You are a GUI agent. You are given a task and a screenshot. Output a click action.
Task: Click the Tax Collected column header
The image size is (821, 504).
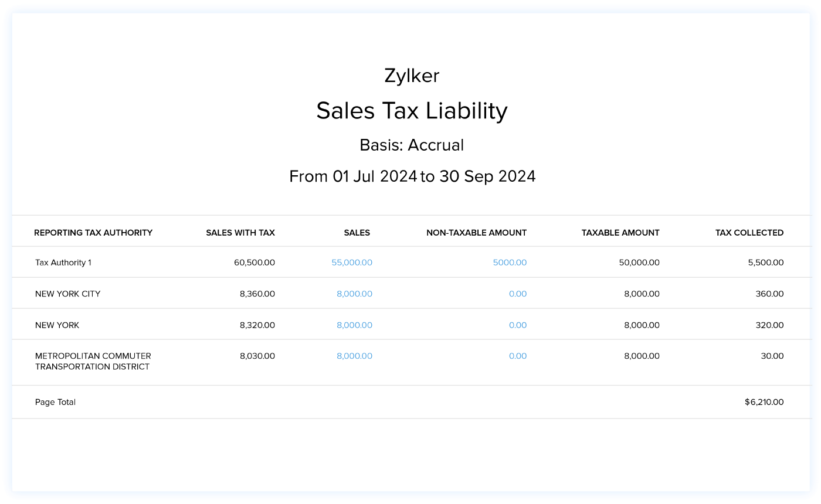[x=749, y=233]
